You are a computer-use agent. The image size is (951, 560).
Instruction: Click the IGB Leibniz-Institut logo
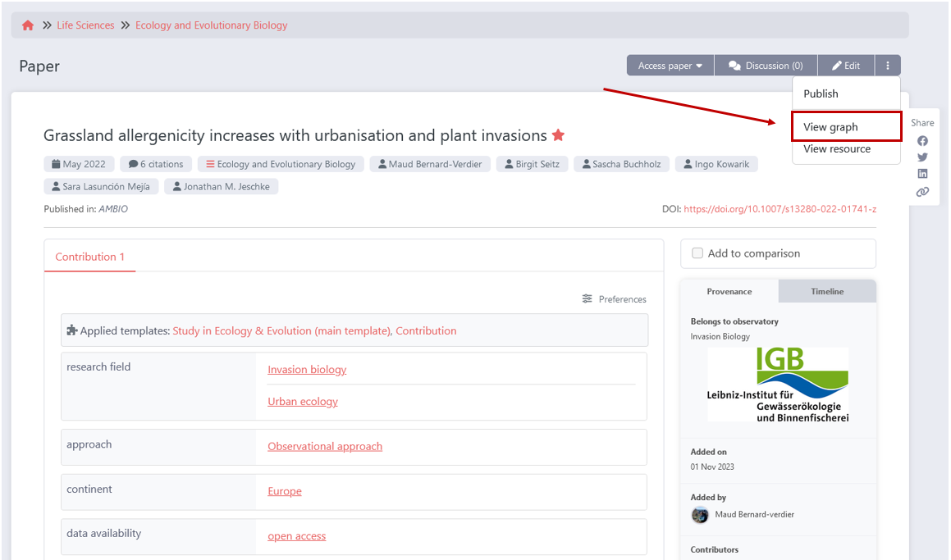777,385
